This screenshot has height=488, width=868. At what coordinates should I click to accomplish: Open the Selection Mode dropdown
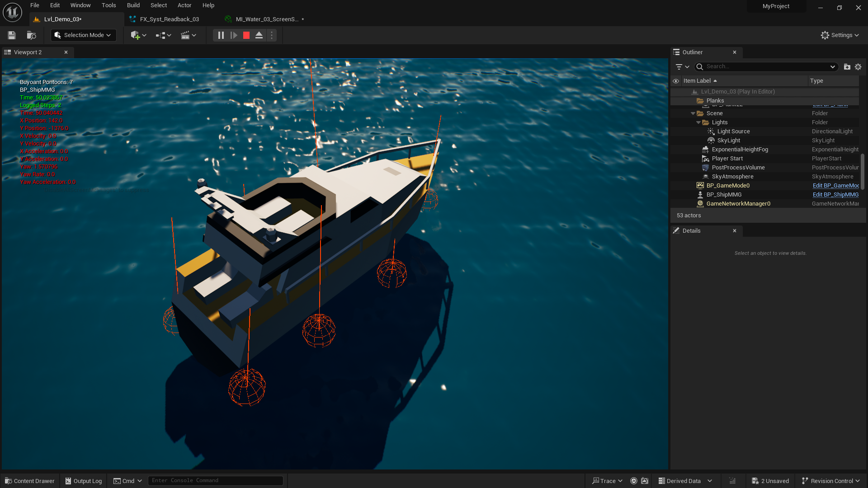pos(83,35)
